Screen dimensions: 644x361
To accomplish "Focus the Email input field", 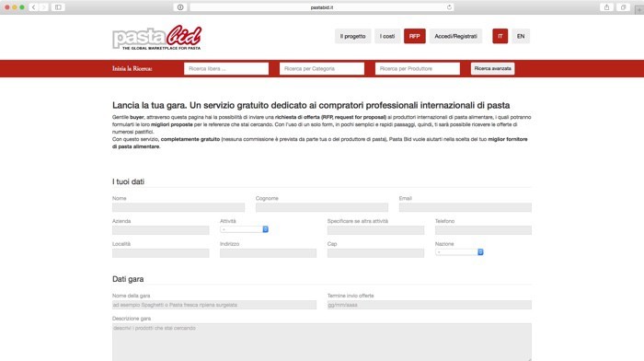I will [465, 207].
